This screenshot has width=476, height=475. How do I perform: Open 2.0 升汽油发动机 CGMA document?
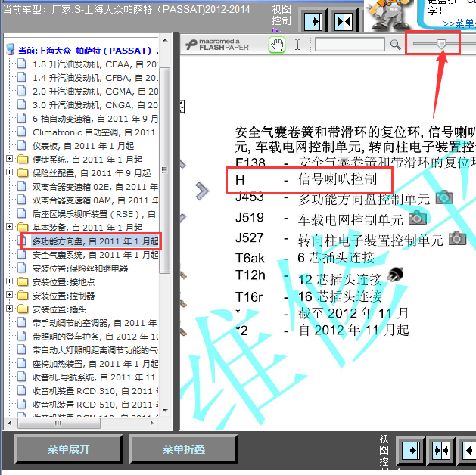(95, 92)
